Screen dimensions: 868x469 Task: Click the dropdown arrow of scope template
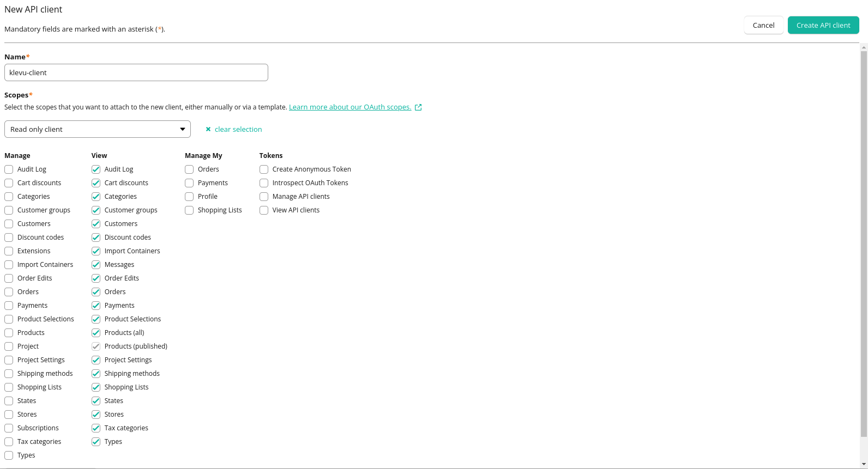(x=183, y=129)
